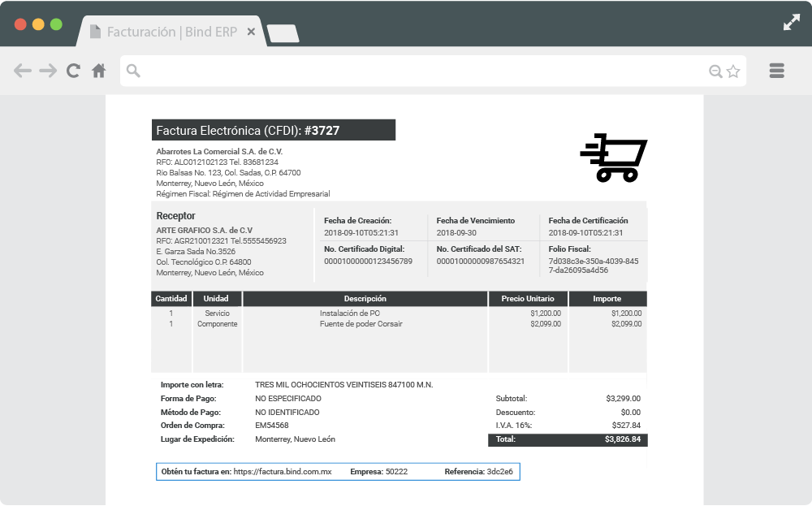Close the Facturación Bind ERP tab
Screen dimensions: 812x506
pos(251,32)
